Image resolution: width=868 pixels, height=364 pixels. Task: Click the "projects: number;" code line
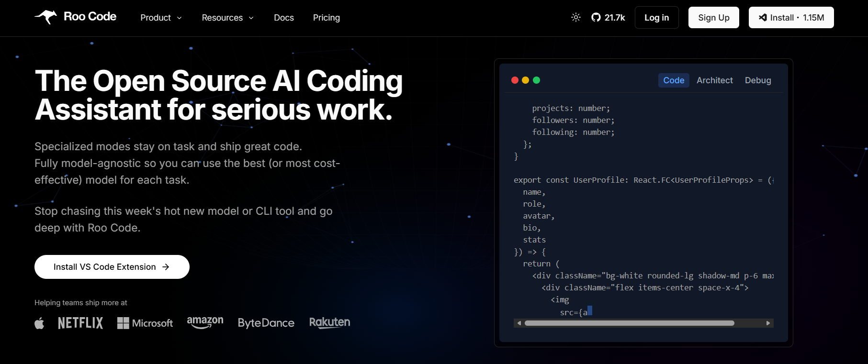[x=571, y=109]
